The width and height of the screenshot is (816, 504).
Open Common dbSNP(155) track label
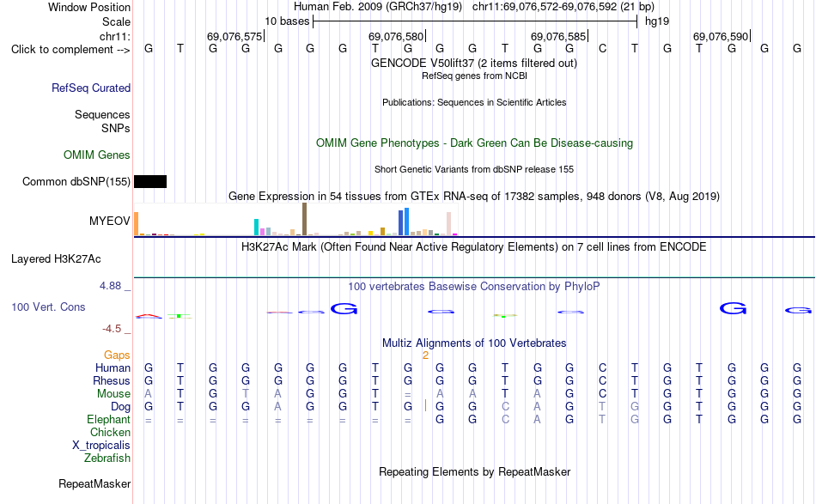point(76,181)
